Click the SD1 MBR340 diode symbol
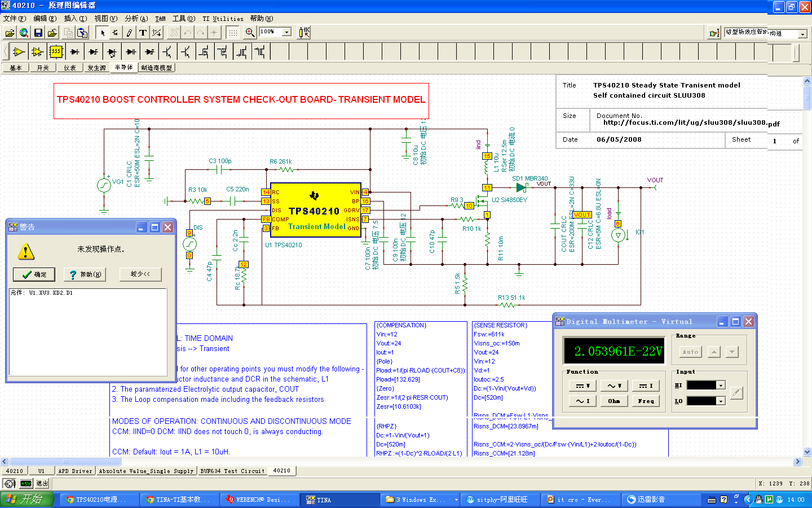 pos(521,187)
